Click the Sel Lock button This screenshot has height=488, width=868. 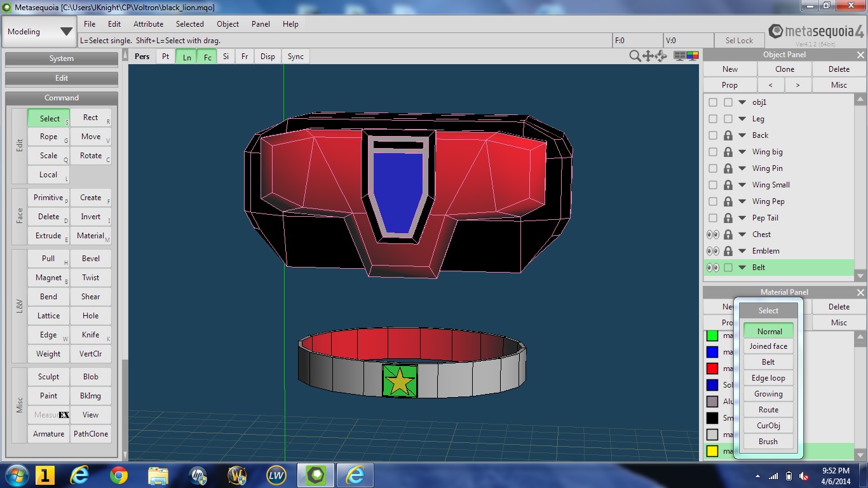click(739, 41)
